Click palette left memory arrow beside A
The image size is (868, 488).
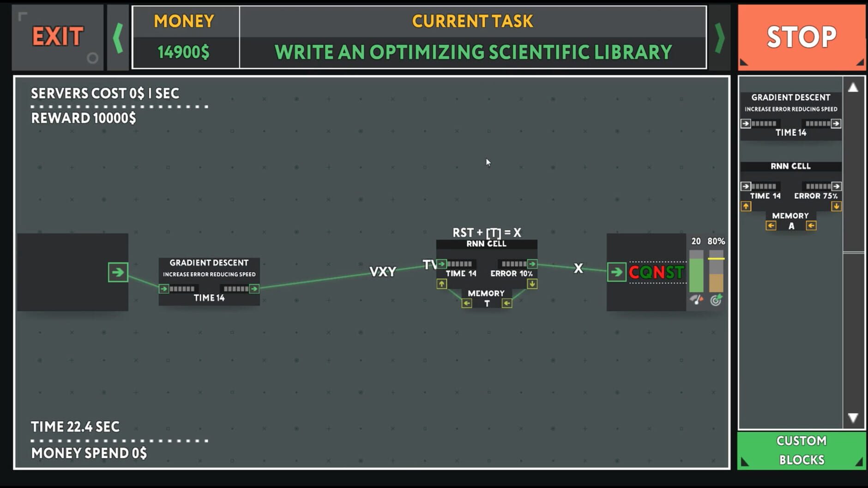(771, 226)
